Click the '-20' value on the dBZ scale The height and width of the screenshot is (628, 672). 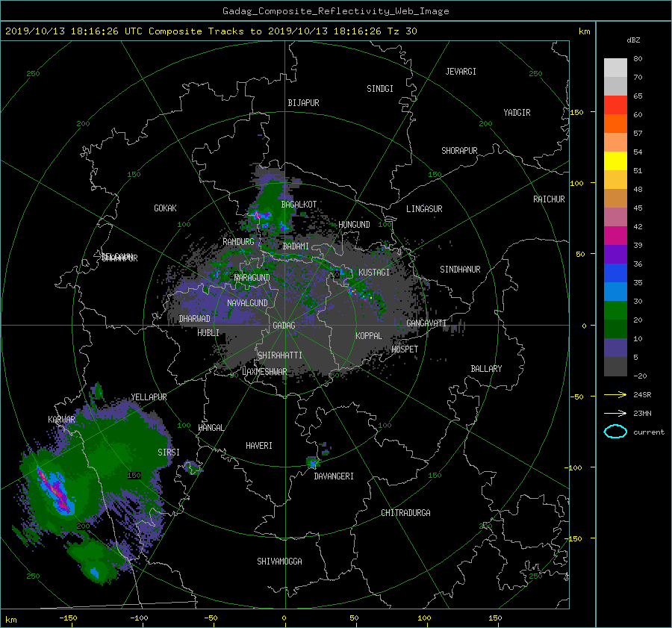click(640, 376)
